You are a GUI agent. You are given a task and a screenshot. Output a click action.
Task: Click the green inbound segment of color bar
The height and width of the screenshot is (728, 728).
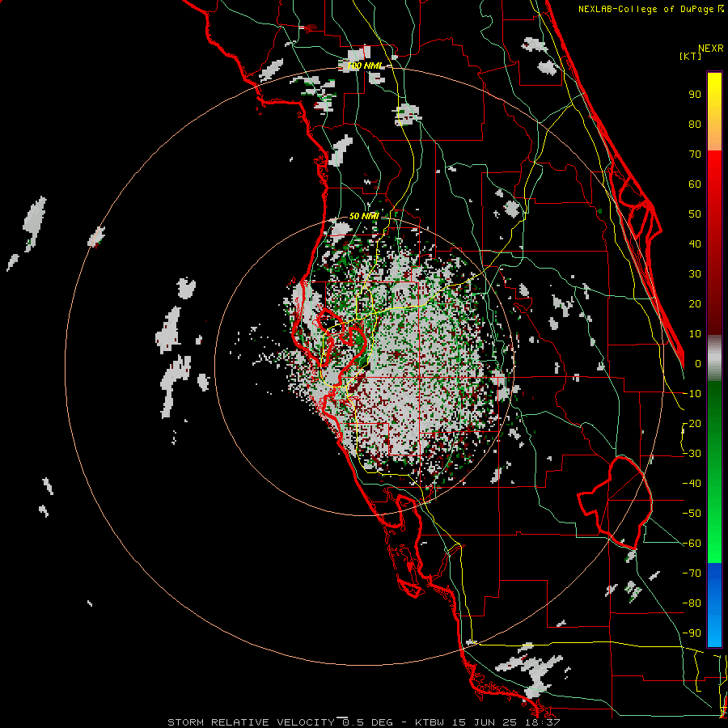coord(714,472)
